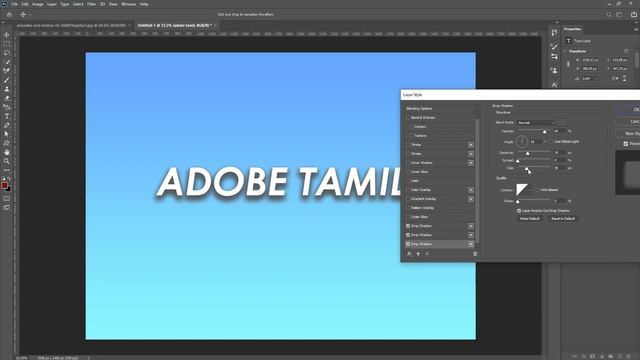Open Move tool preset dropdown in options bar
640x360 pixels.
pos(30,15)
